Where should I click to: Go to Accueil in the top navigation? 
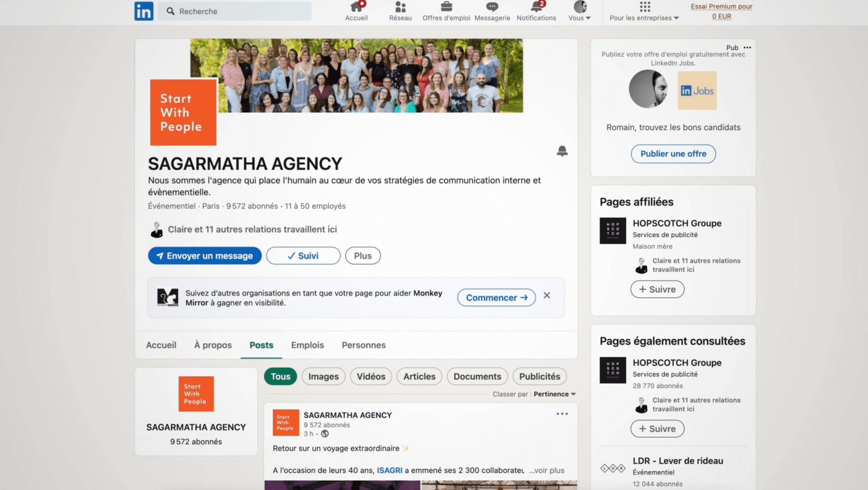click(x=356, y=11)
